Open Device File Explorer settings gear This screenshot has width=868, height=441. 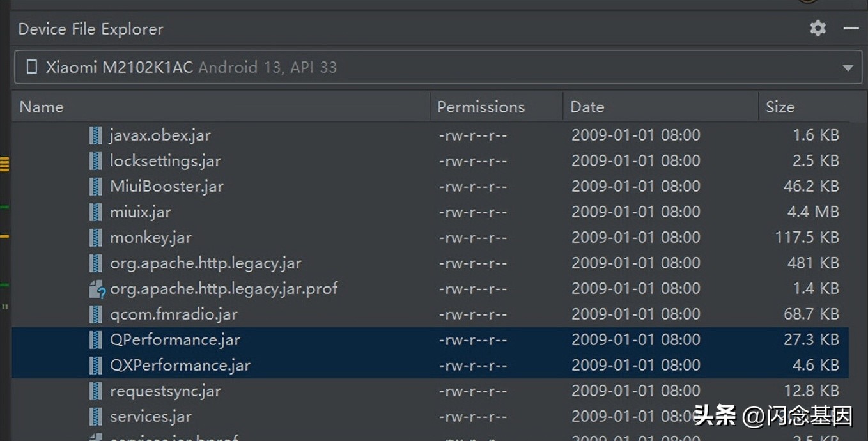coord(818,28)
